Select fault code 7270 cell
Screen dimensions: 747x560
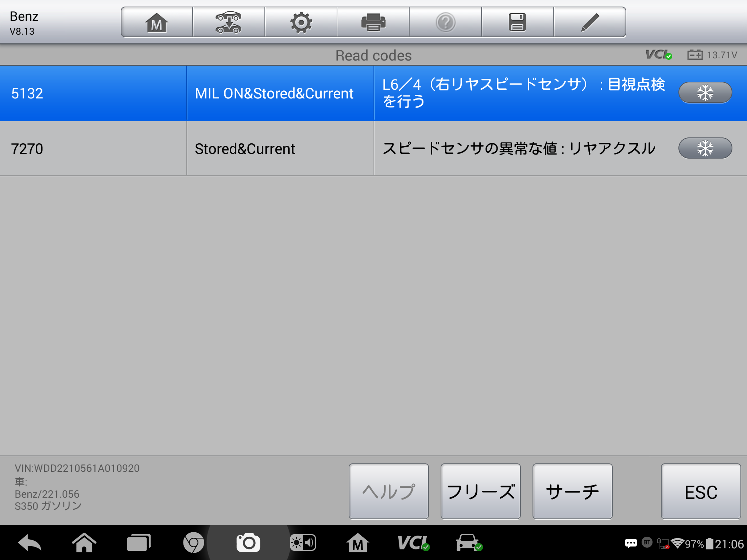coord(93,148)
